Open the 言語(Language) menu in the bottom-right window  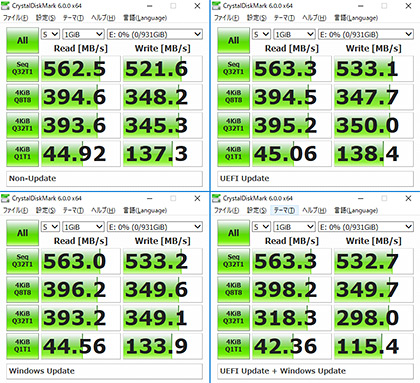pos(356,210)
